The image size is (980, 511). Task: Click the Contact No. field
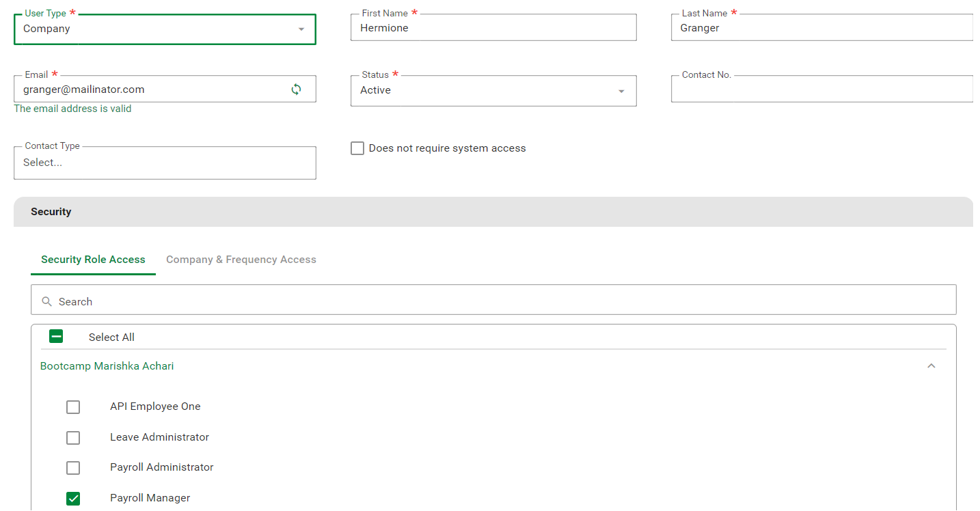tap(820, 89)
